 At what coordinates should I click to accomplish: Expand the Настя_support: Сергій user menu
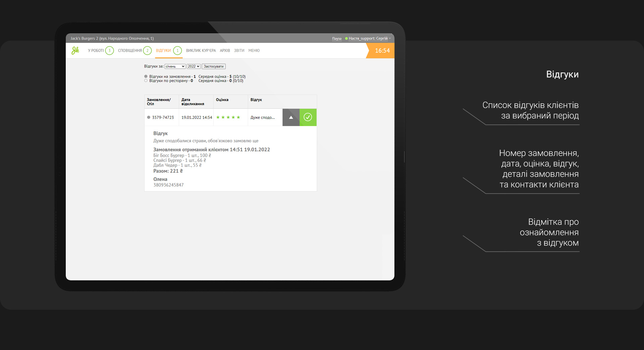370,39
